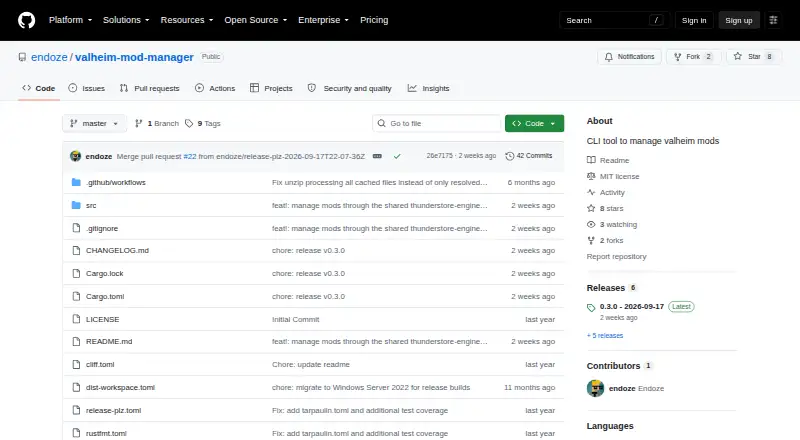Open the + 5 releases link
The image size is (800, 440).
point(605,335)
